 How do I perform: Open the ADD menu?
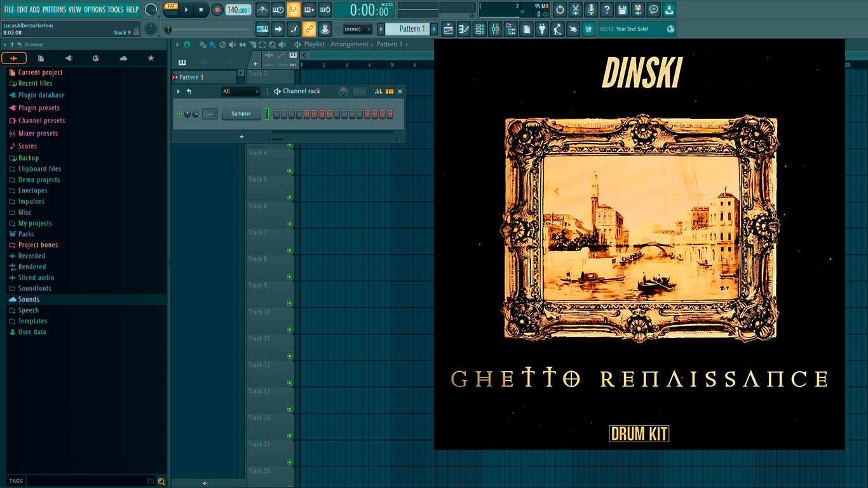pyautogui.click(x=34, y=10)
